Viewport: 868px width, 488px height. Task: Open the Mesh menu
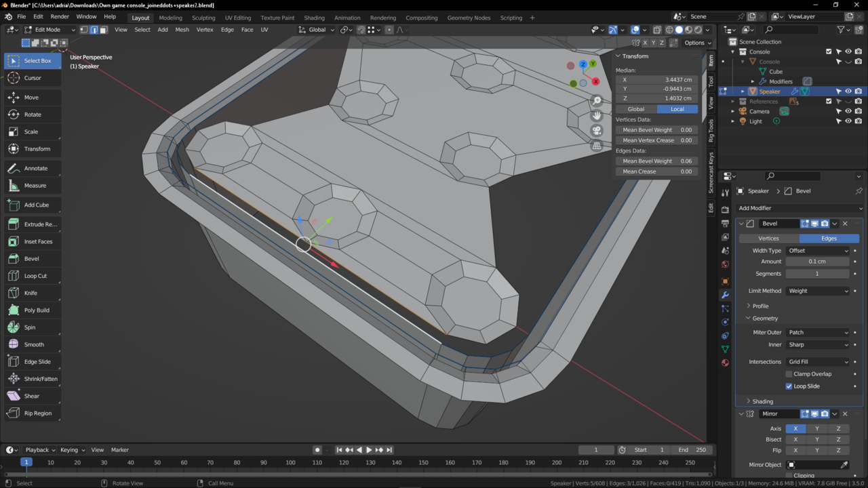(182, 30)
